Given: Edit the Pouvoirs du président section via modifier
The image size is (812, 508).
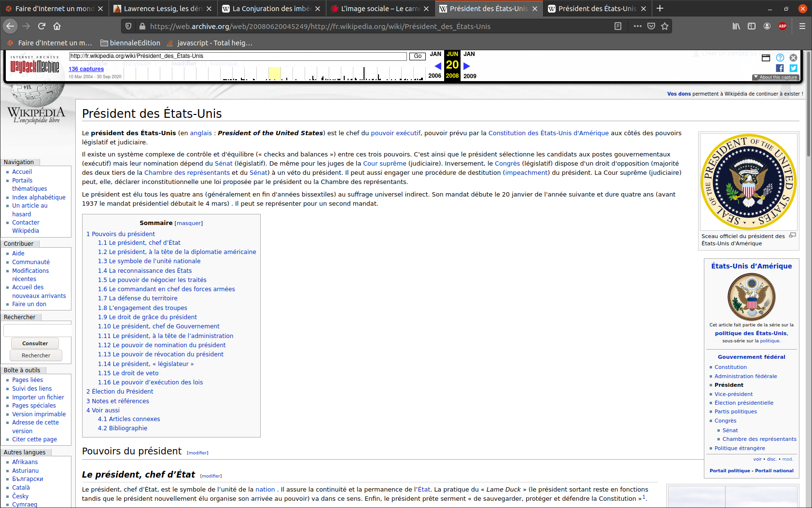Looking at the screenshot, I should pos(197,453).
